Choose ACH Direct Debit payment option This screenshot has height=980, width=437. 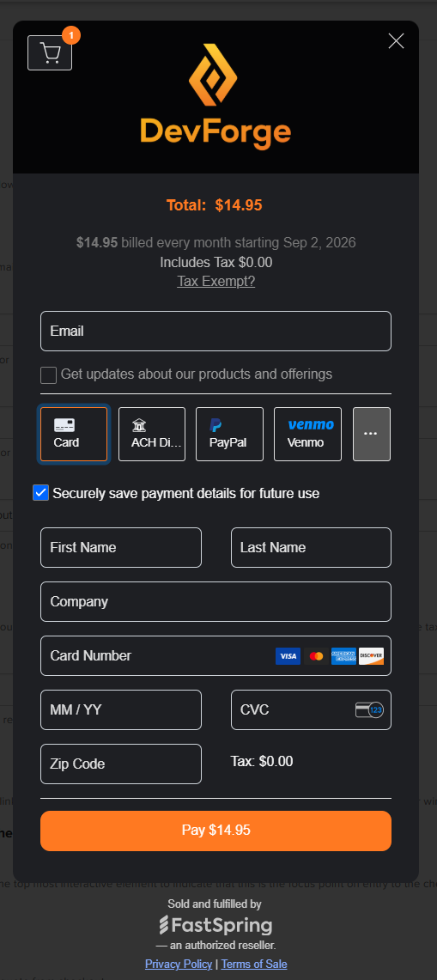click(x=152, y=435)
